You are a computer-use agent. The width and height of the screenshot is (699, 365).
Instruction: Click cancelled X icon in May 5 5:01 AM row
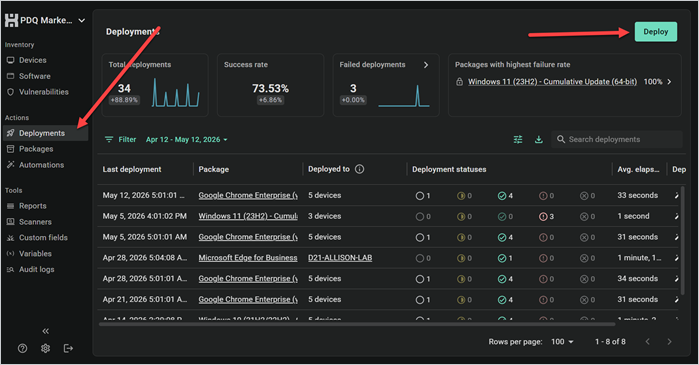coord(584,238)
